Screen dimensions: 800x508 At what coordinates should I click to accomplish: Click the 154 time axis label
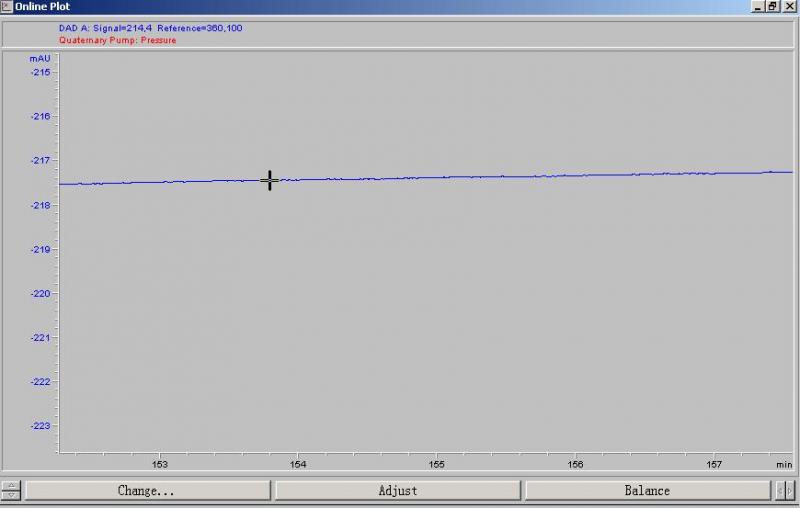[x=298, y=465]
